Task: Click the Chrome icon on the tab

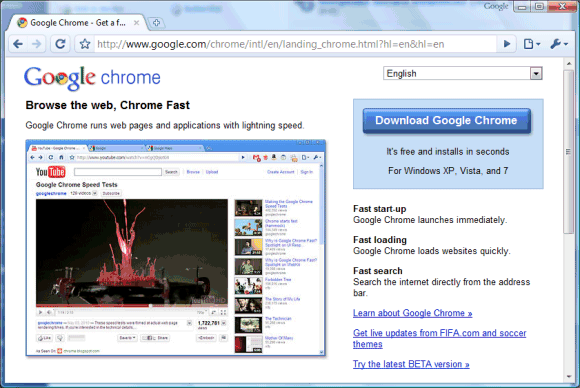Action: click(22, 23)
